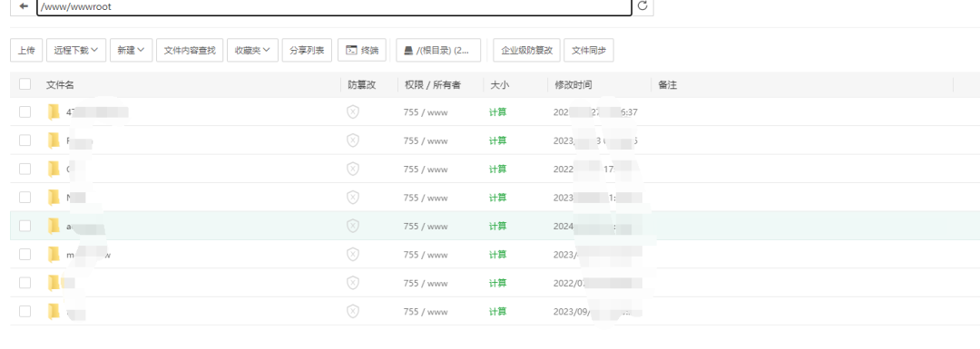
Task: Refresh the file list with the reload icon
Action: coord(642,6)
